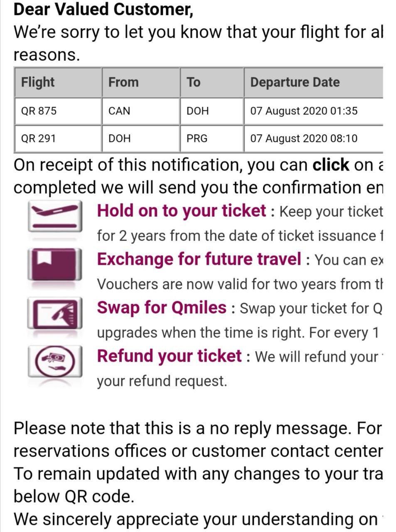
Task: Open the Hold on to your ticket link
Action: coord(181,211)
